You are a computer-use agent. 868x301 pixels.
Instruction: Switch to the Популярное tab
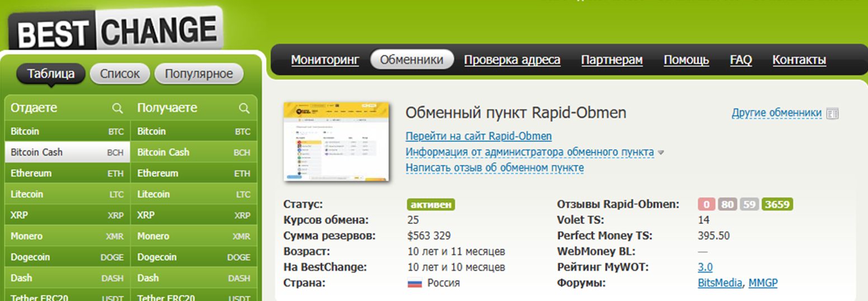click(x=199, y=74)
